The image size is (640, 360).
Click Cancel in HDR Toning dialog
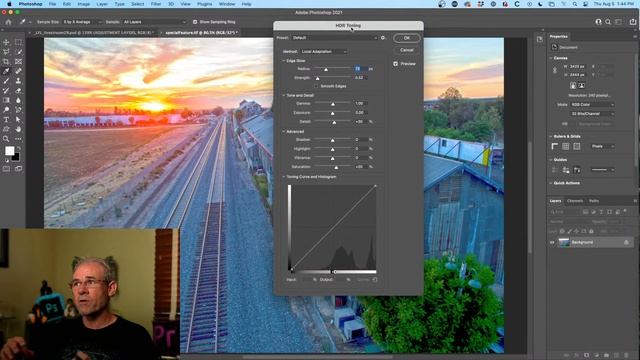[407, 50]
